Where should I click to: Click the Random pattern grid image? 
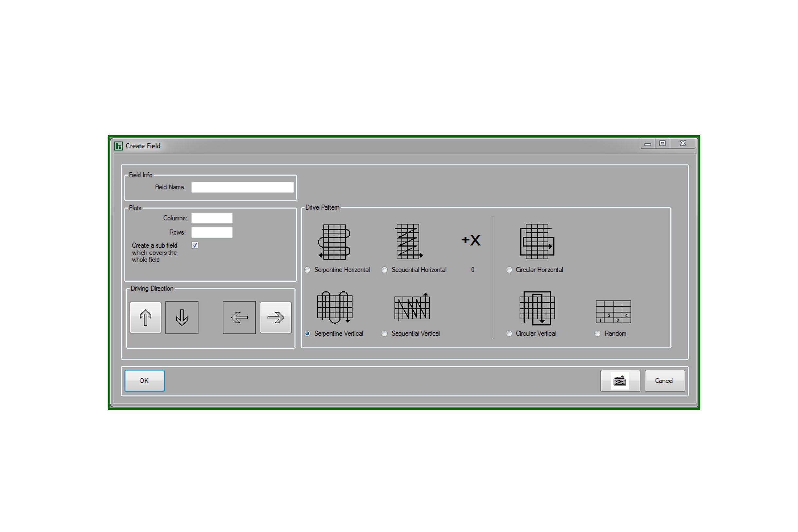pos(613,311)
